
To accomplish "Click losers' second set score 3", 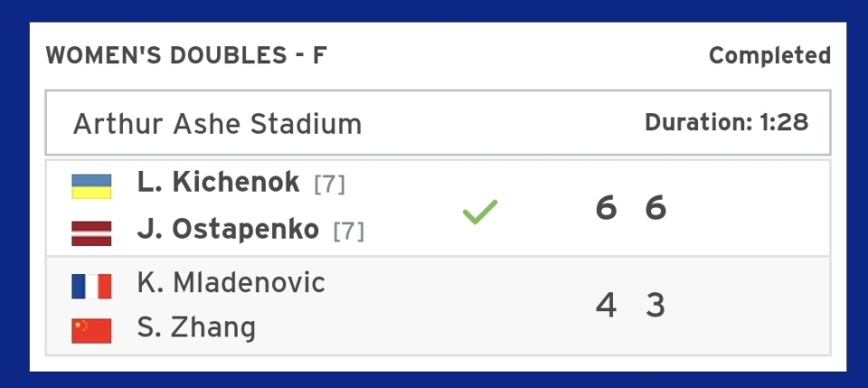I will pyautogui.click(x=656, y=306).
